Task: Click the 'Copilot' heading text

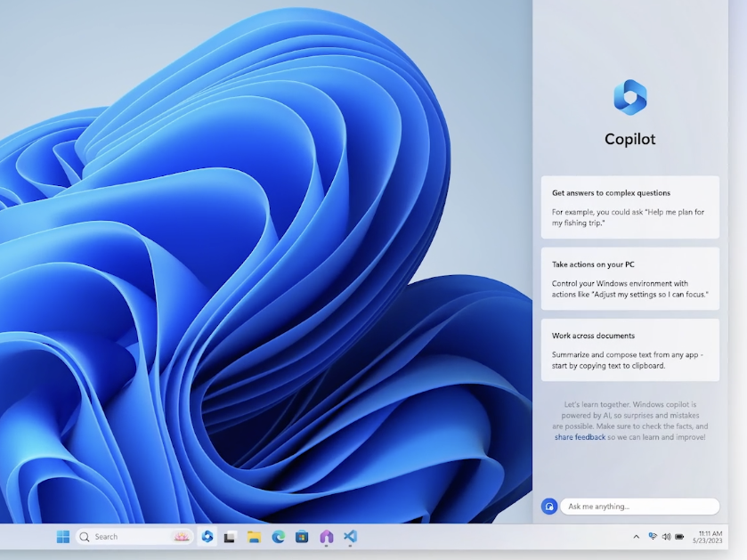Action: click(629, 139)
